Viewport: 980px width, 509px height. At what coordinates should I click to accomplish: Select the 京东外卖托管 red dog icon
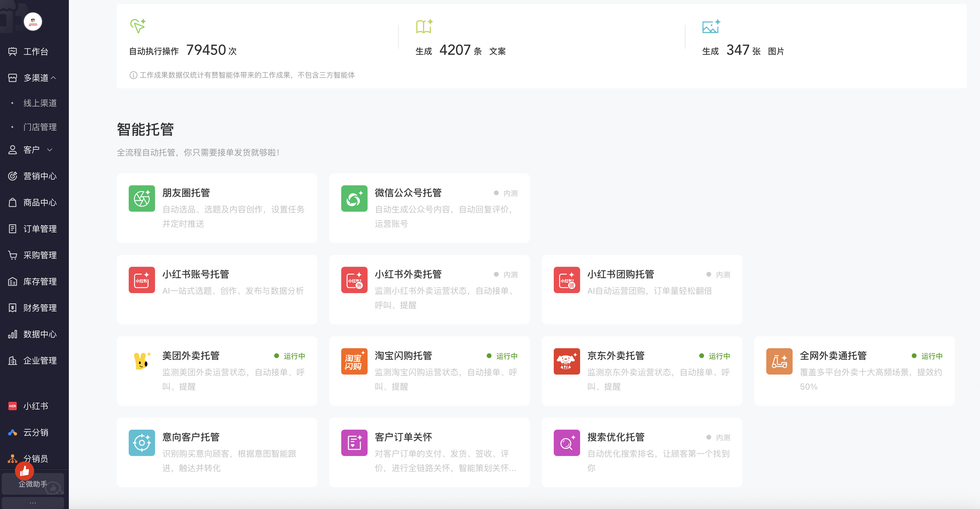(x=566, y=361)
